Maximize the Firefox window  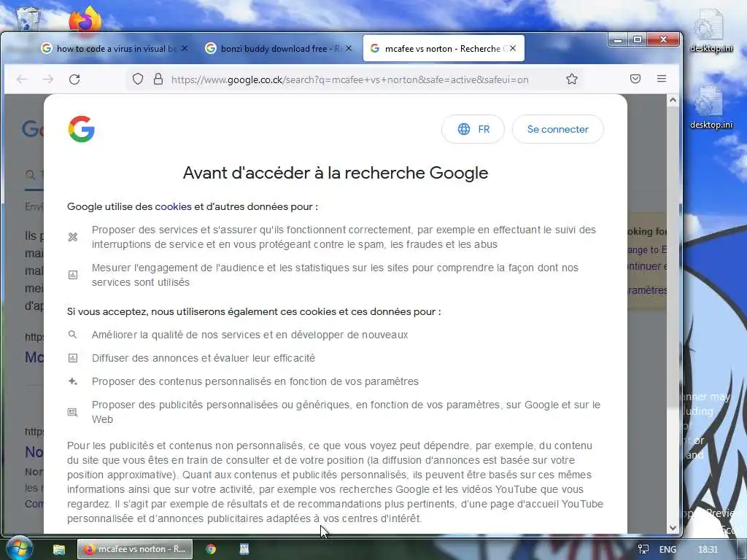pos(638,39)
